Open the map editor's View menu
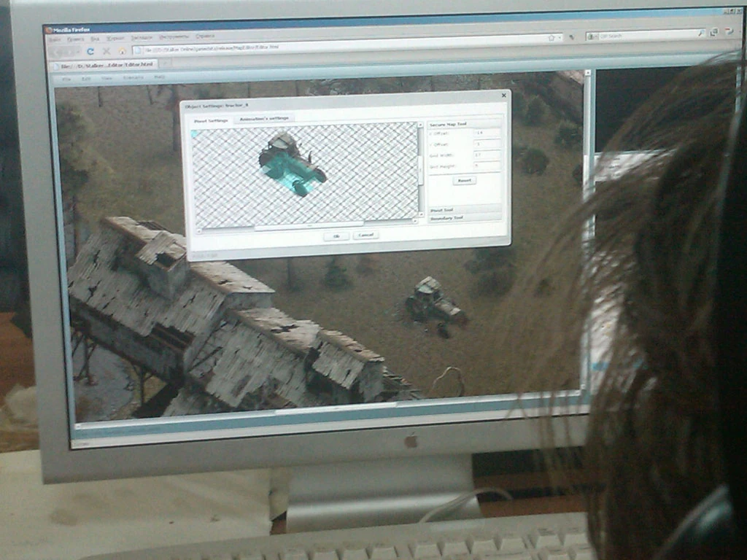This screenshot has height=560, width=747. (x=107, y=78)
